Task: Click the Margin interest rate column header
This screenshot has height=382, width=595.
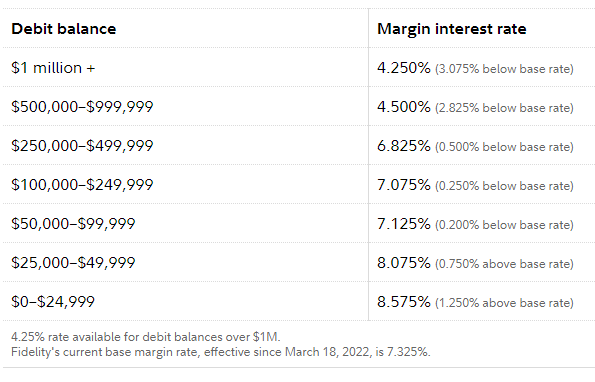Action: pos(452,29)
